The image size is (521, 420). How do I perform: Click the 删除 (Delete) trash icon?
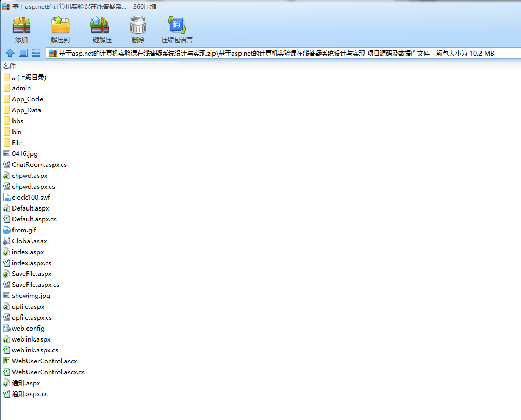pos(138,25)
